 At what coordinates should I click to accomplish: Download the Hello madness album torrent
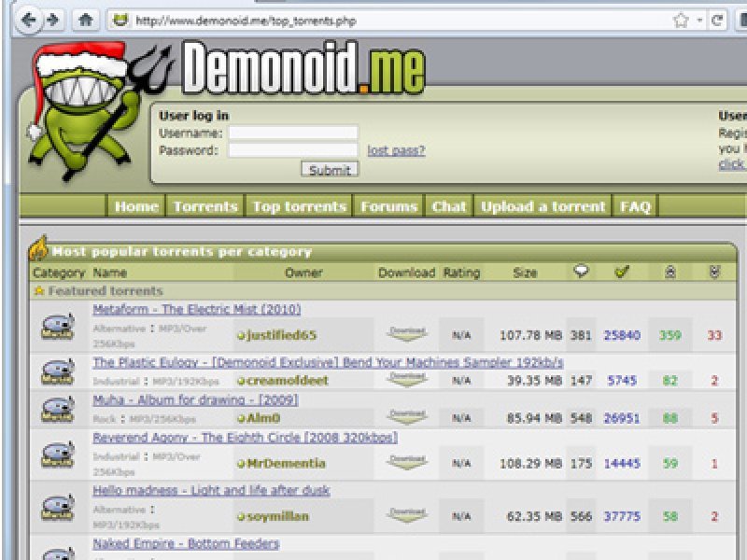pos(409,512)
